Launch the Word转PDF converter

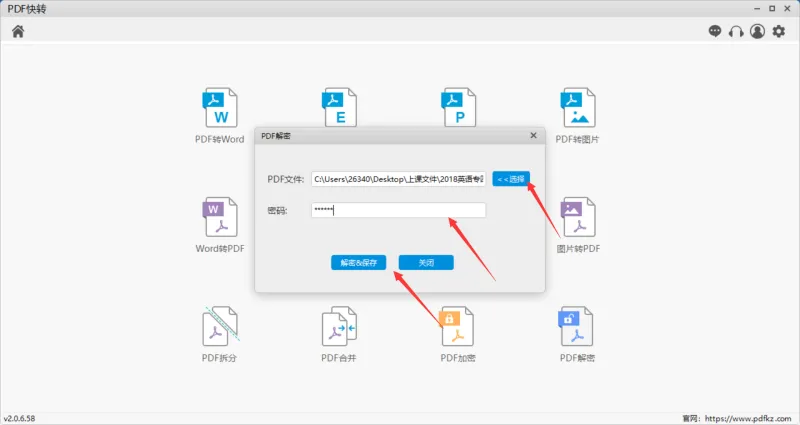coord(220,225)
